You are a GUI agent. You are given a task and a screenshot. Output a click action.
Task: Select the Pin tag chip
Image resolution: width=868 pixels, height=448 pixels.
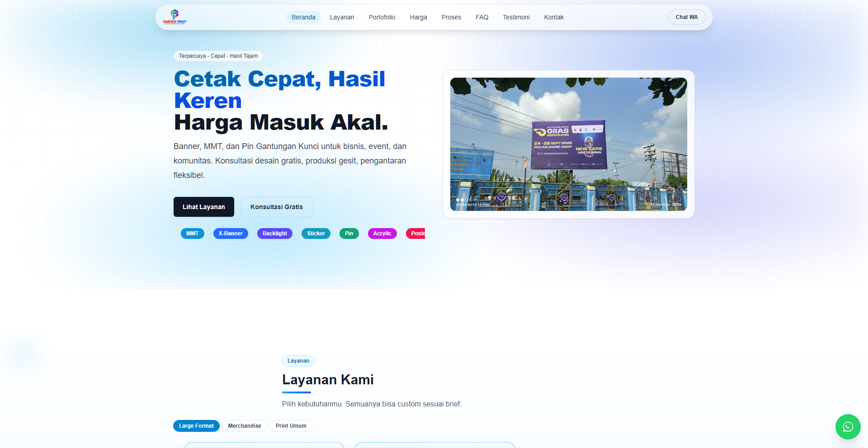click(x=349, y=233)
